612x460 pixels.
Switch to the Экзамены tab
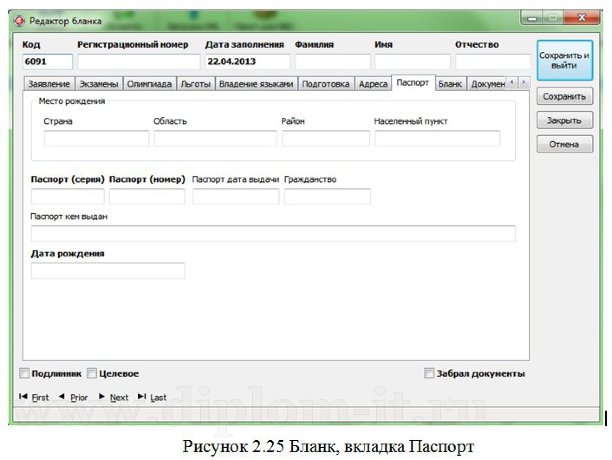point(99,84)
